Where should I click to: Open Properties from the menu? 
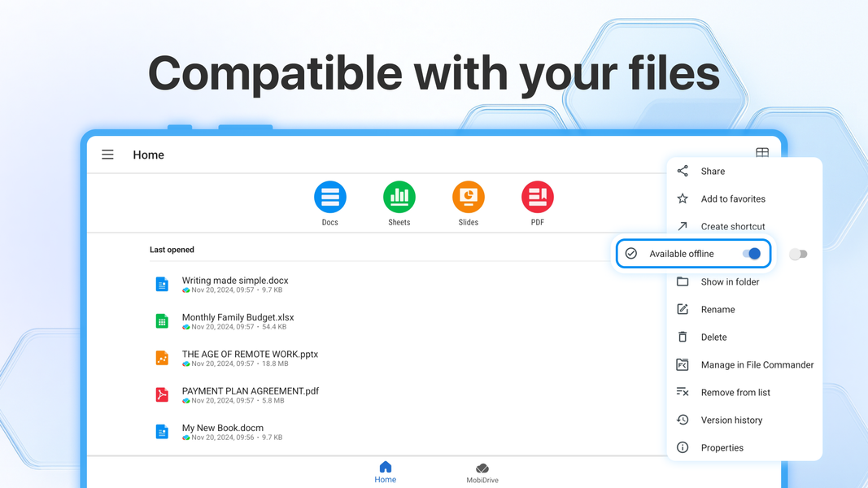(722, 447)
